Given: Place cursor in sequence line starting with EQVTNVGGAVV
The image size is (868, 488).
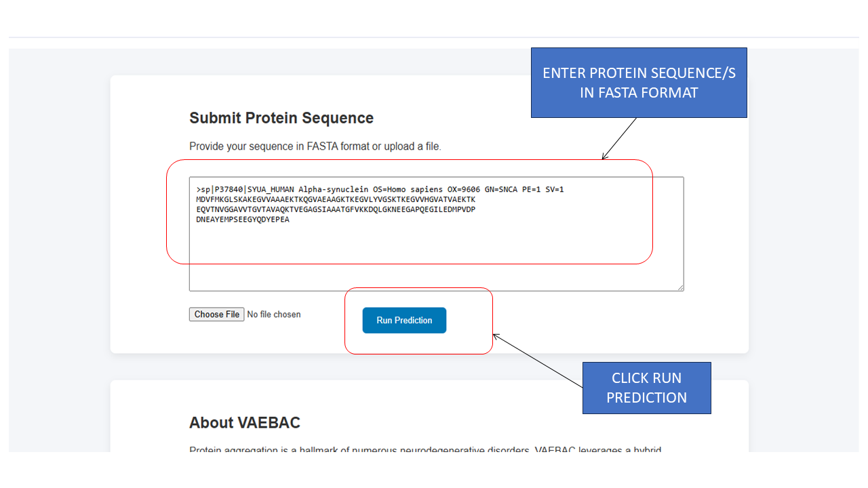Looking at the screenshot, I should pos(336,209).
